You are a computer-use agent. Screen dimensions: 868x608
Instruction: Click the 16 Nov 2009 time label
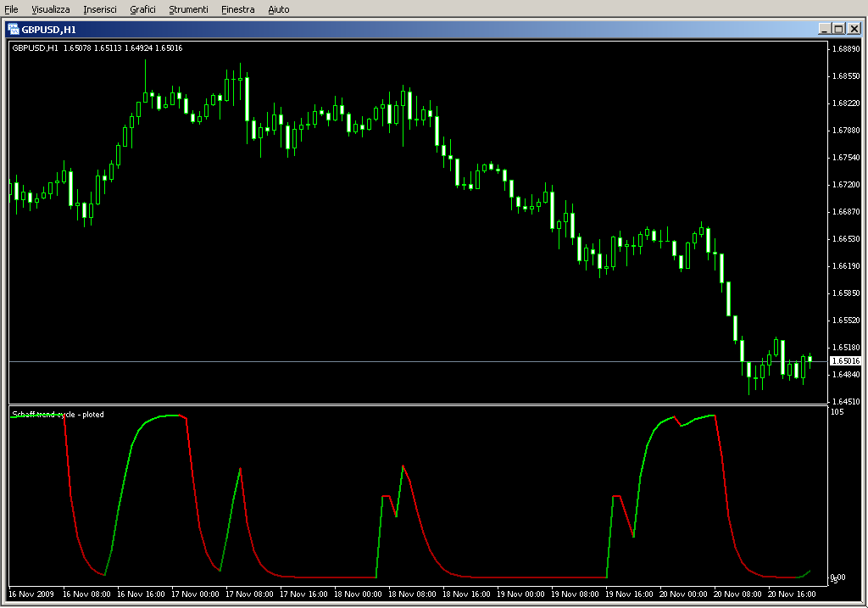pyautogui.click(x=31, y=594)
